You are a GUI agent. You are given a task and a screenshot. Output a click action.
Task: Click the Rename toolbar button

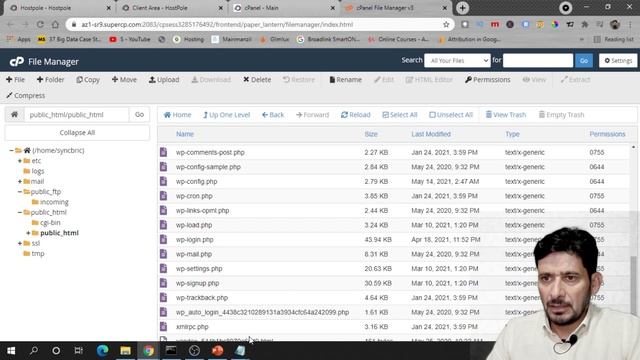pyautogui.click(x=346, y=80)
